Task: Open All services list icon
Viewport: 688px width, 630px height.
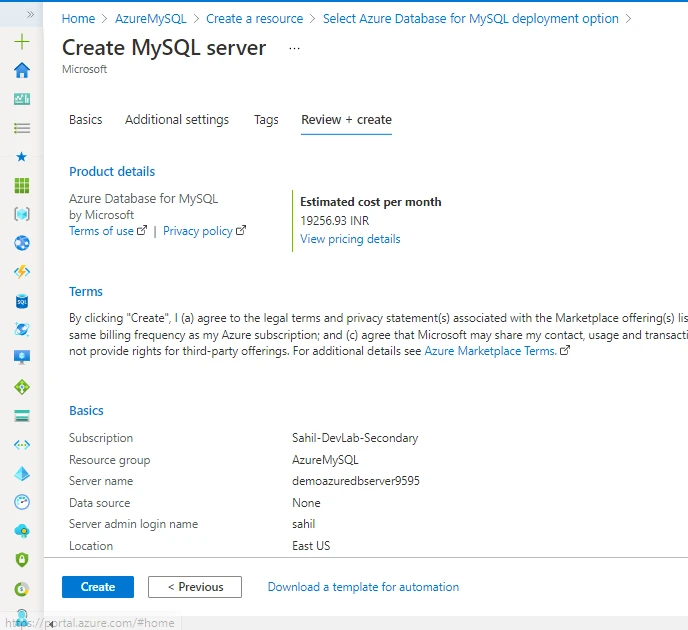Action: click(22, 128)
